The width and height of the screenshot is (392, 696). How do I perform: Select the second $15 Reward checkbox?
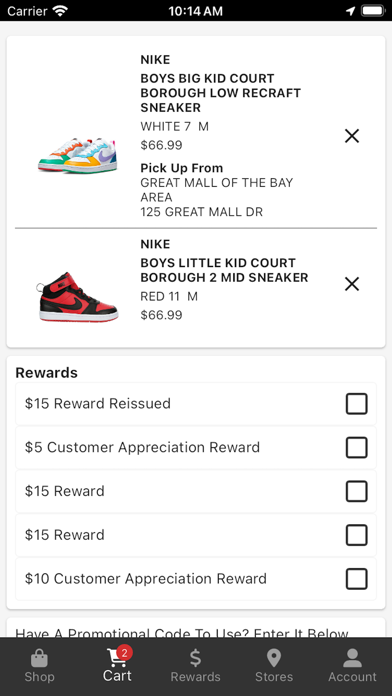pyautogui.click(x=356, y=535)
